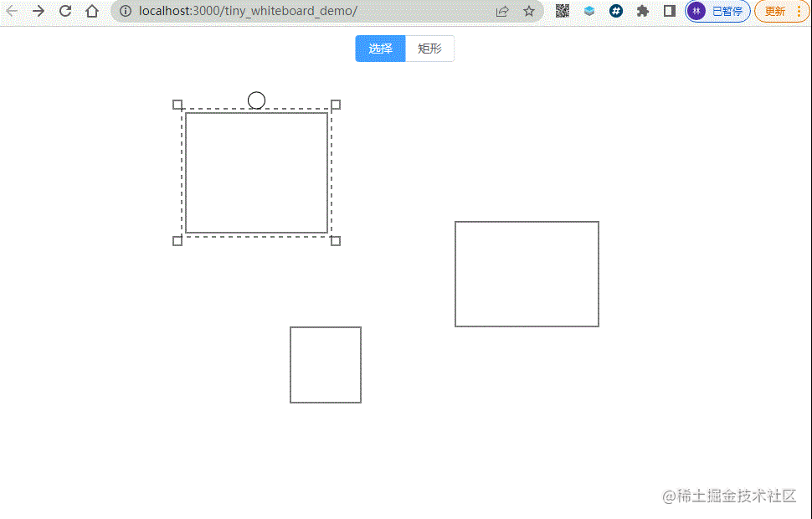Image resolution: width=812 pixels, height=519 pixels.
Task: Click the top-right resize handle of the selected rectangle
Action: click(x=336, y=105)
